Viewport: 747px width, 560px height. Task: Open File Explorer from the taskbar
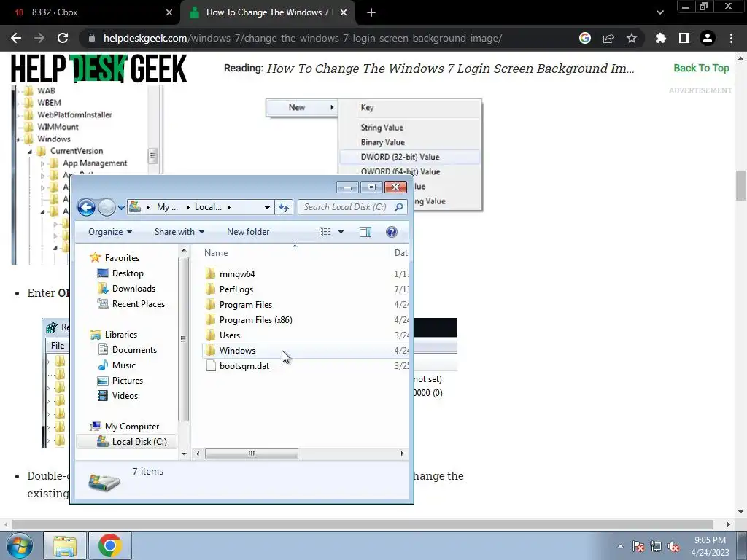(65, 545)
